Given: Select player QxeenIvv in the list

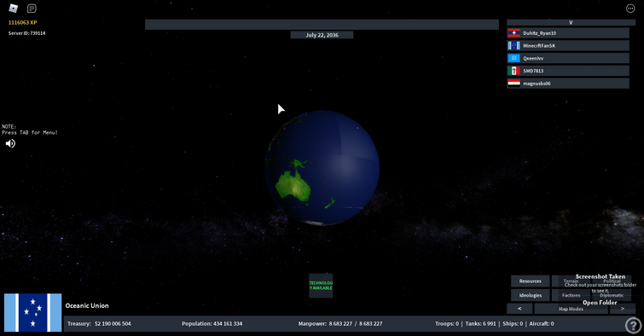Looking at the screenshot, I should click(568, 58).
